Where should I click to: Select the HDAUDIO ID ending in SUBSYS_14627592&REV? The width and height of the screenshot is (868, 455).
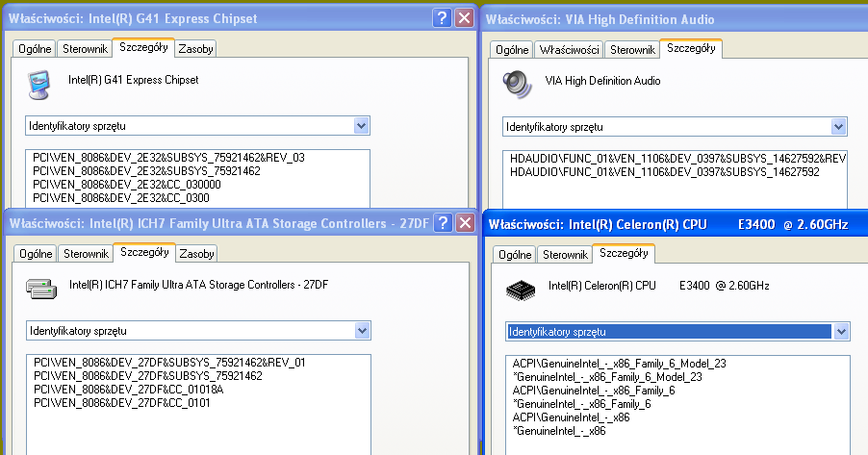click(677, 159)
